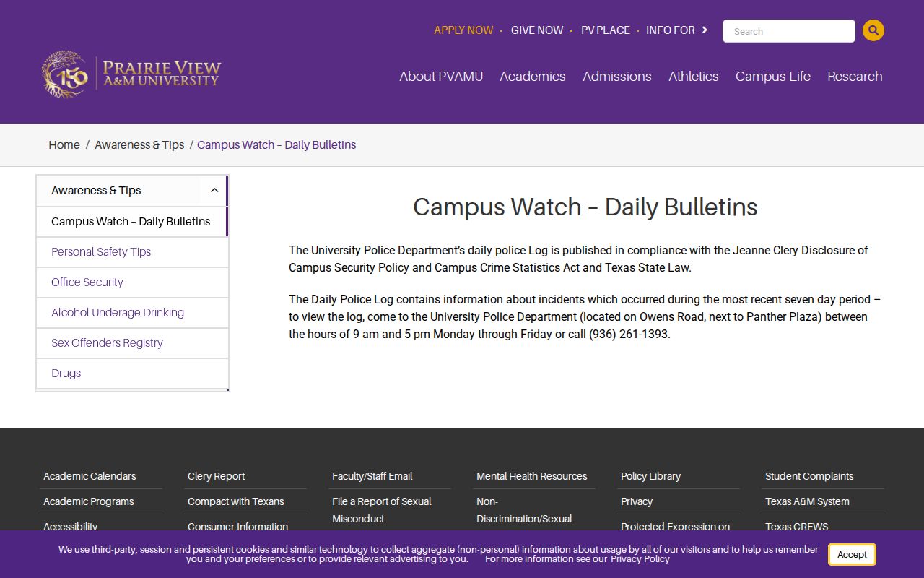Open Privacy Policy in the cookie banner
The image size is (924, 578).
click(x=640, y=559)
